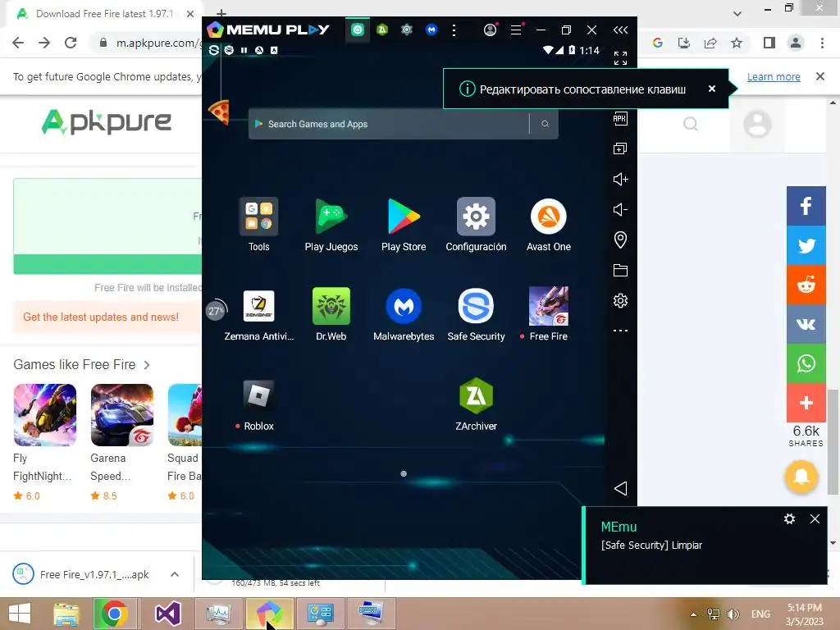Increase volume in MEmu sidebar

620,179
